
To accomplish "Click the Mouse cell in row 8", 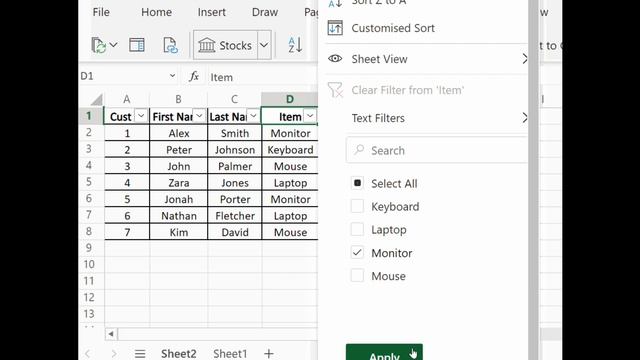I will 290,232.
